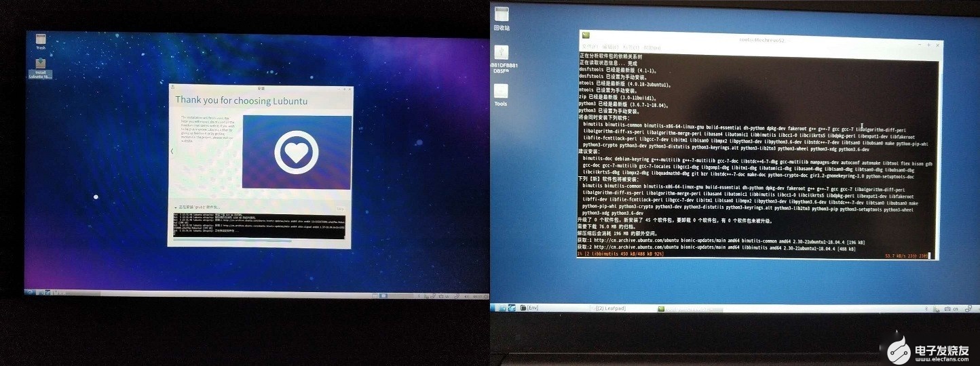
Task: Open the Tools desktop icon
Action: point(501,94)
